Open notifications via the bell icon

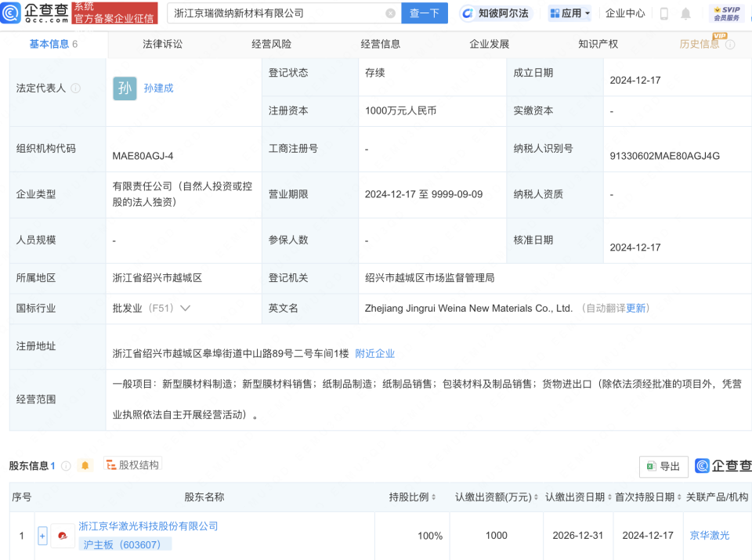pyautogui.click(x=687, y=12)
